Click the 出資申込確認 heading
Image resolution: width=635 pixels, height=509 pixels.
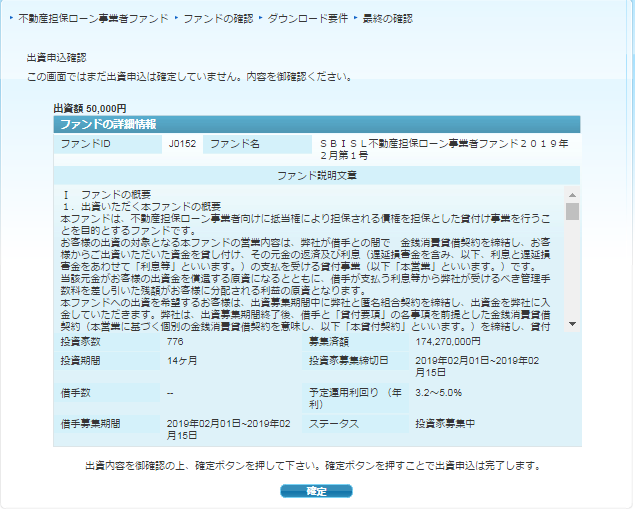pyautogui.click(x=57, y=58)
